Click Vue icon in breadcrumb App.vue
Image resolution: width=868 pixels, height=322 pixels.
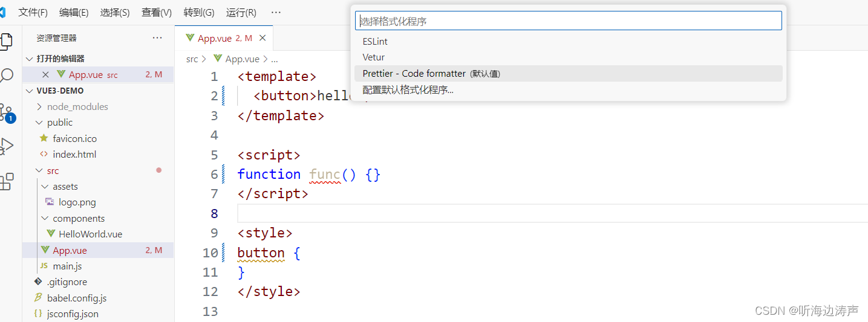click(218, 59)
